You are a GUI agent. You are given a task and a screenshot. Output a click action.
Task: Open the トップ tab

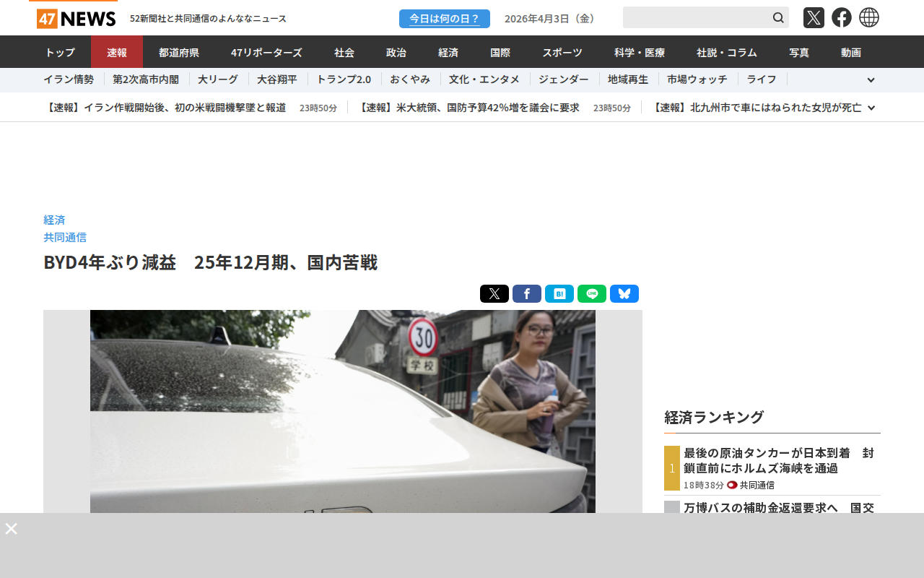(x=60, y=52)
